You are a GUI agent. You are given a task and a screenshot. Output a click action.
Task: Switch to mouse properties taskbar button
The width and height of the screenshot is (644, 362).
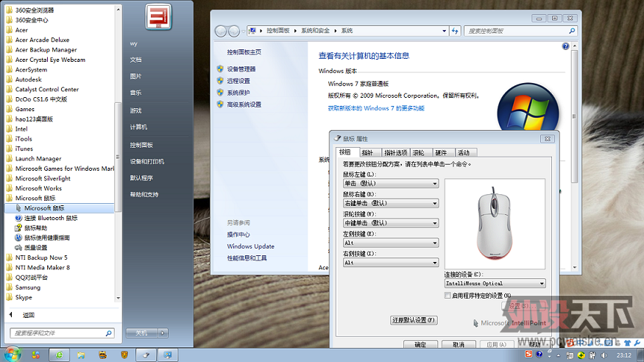[x=146, y=355]
